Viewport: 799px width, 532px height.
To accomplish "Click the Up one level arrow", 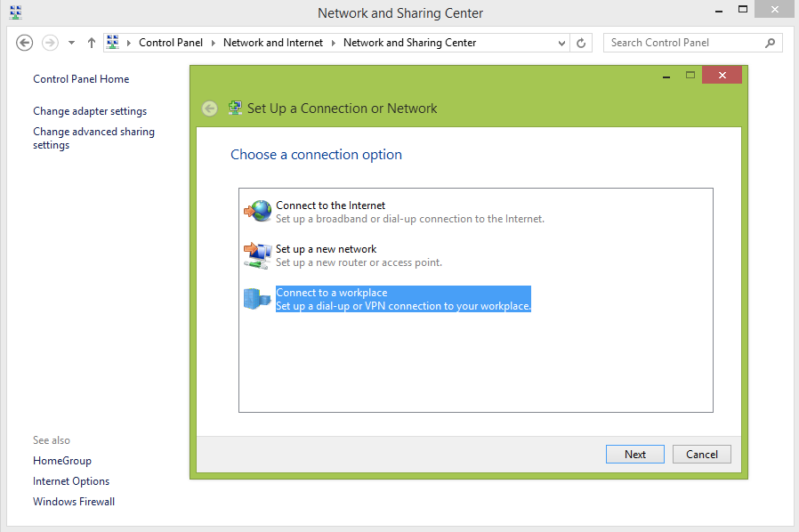I will click(x=92, y=43).
